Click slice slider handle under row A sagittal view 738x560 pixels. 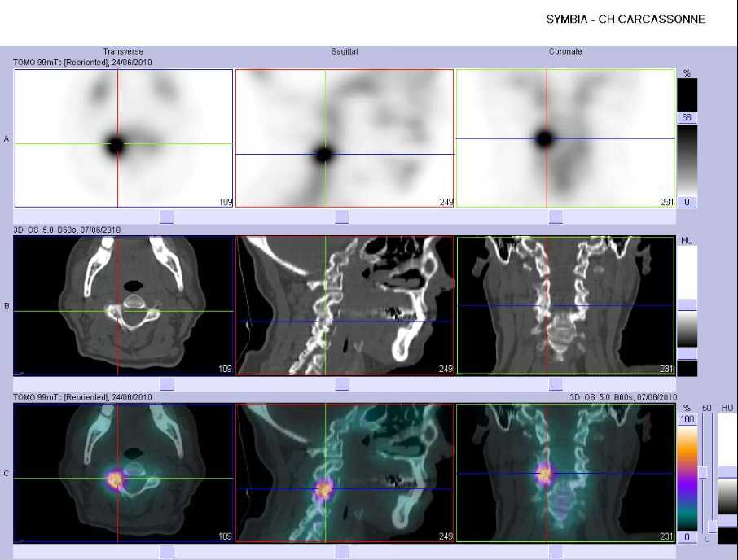click(342, 217)
